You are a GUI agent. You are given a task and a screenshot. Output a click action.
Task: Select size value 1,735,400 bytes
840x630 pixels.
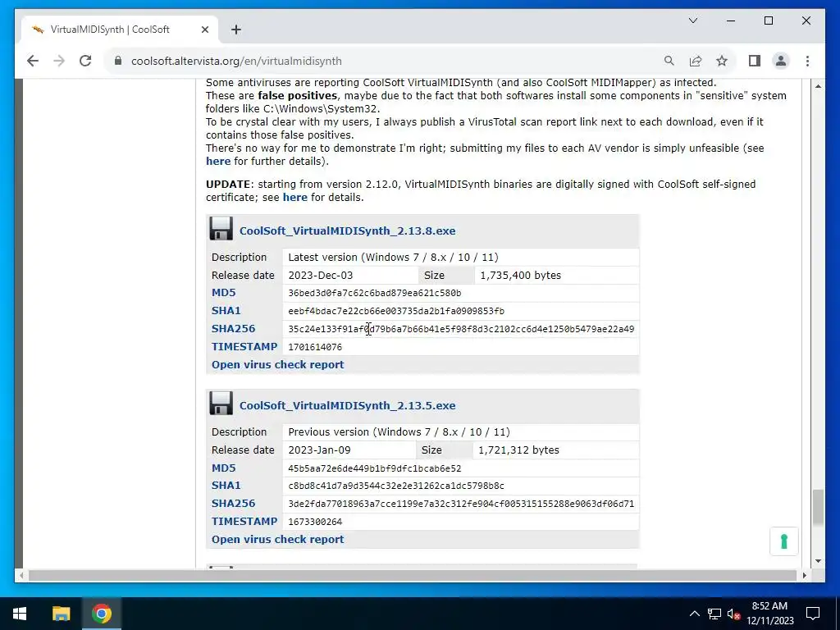tap(520, 276)
